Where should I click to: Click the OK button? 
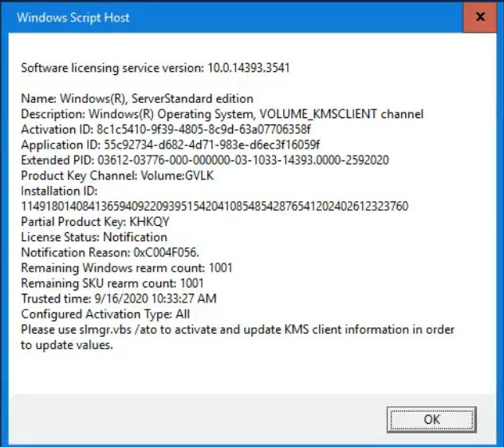point(431,420)
